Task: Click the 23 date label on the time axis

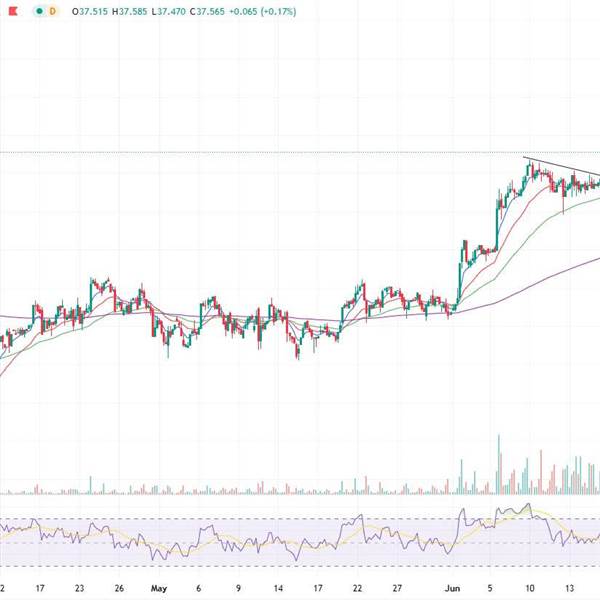Action: point(79,588)
